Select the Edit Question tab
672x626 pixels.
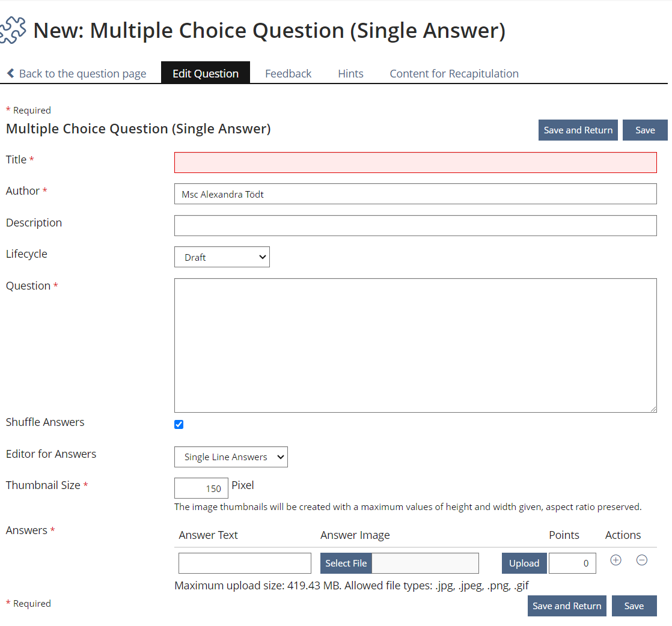pos(205,73)
